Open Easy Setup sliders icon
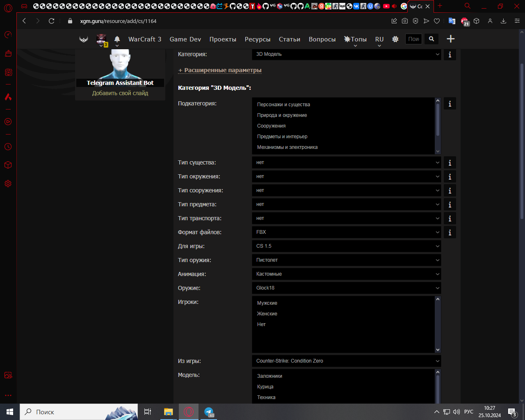Image resolution: width=525 pixels, height=420 pixels. coord(516,21)
